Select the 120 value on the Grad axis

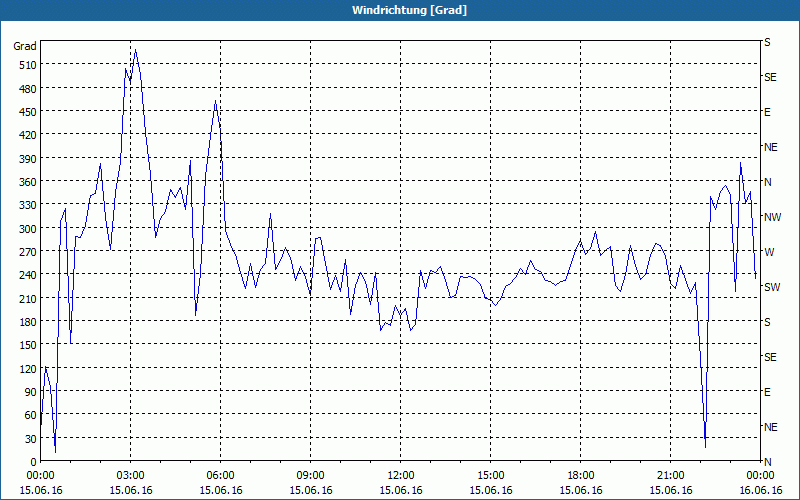tap(28, 368)
